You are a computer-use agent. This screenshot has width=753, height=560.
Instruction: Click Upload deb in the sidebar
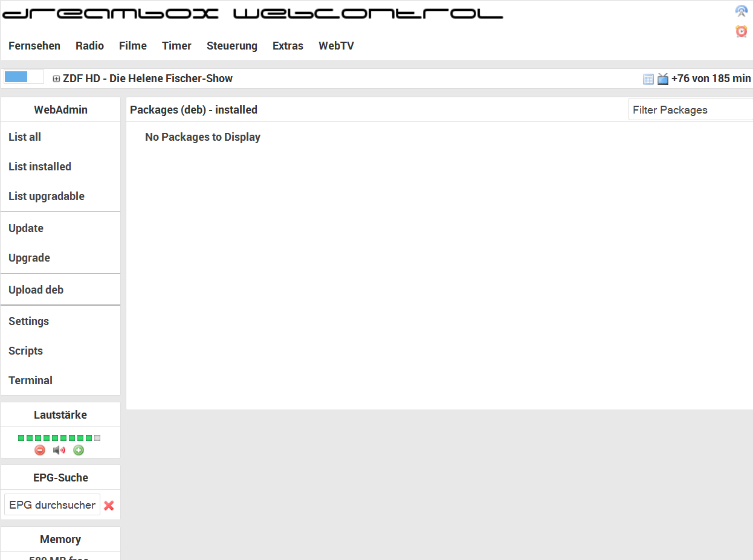pos(36,290)
